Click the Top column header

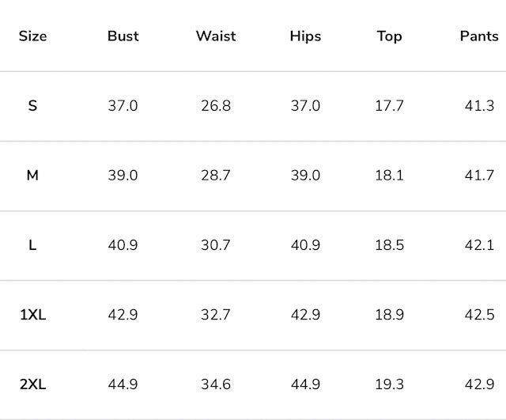(389, 36)
